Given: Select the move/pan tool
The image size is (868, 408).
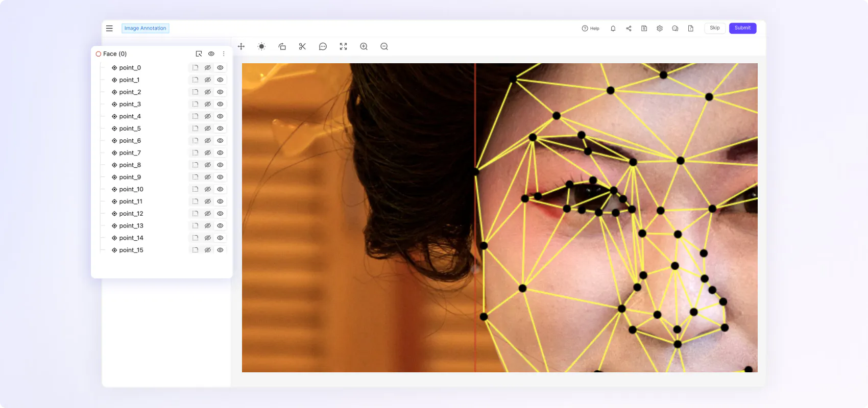Looking at the screenshot, I should pyautogui.click(x=241, y=46).
